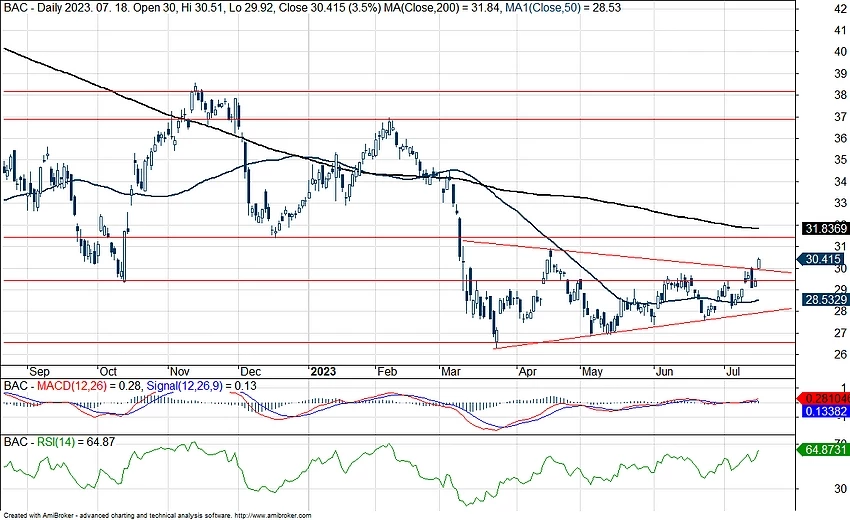Select the 28.5329 moving average tag
The height and width of the screenshot is (520, 850).
coord(826,299)
